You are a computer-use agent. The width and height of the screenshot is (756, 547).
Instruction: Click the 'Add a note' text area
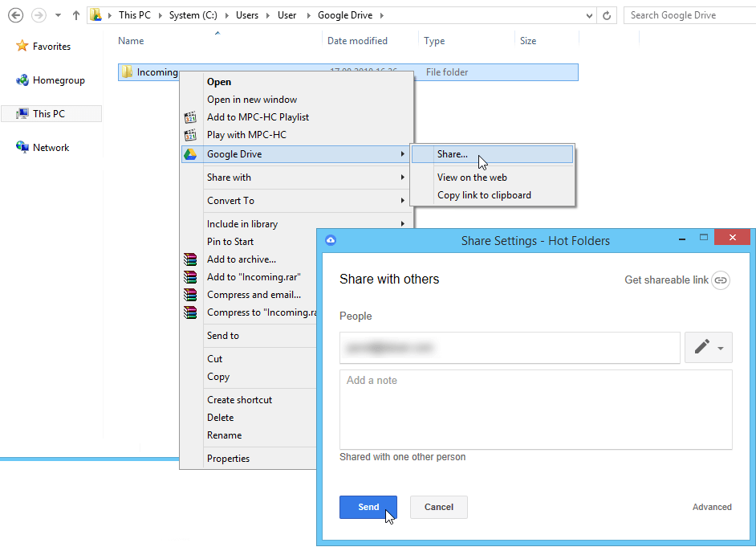[x=535, y=410]
